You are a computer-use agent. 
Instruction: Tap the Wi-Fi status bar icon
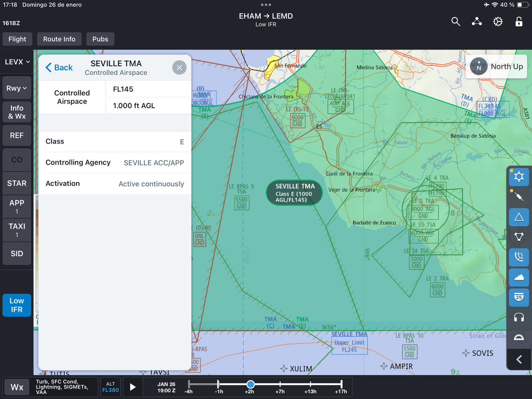point(495,5)
